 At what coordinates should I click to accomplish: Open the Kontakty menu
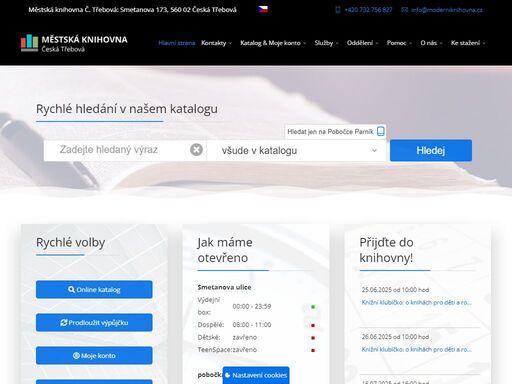[216, 43]
